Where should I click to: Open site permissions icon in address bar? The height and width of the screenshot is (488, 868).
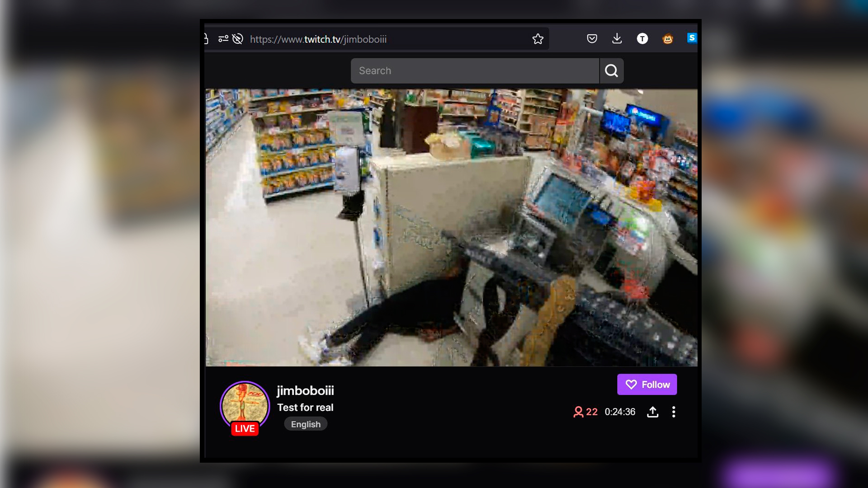[223, 39]
